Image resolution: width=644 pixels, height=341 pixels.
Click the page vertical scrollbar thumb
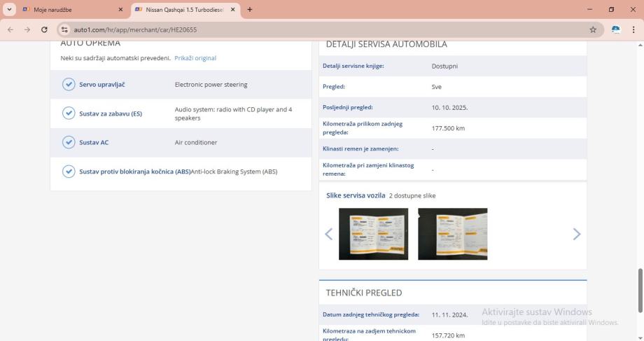[x=640, y=290]
